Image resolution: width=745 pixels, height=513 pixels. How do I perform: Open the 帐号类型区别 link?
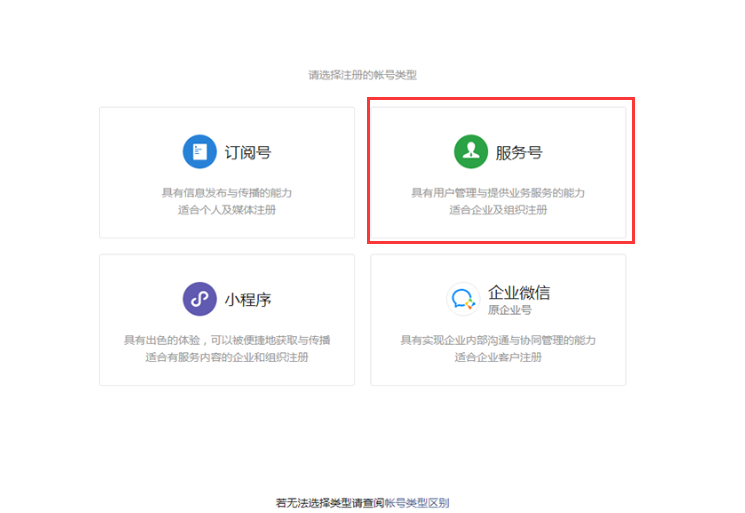pyautogui.click(x=417, y=503)
